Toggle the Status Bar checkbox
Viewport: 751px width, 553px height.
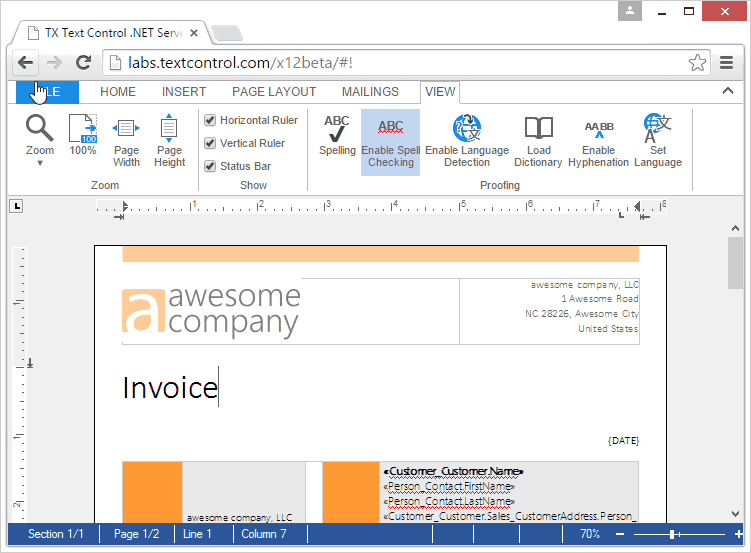(210, 166)
